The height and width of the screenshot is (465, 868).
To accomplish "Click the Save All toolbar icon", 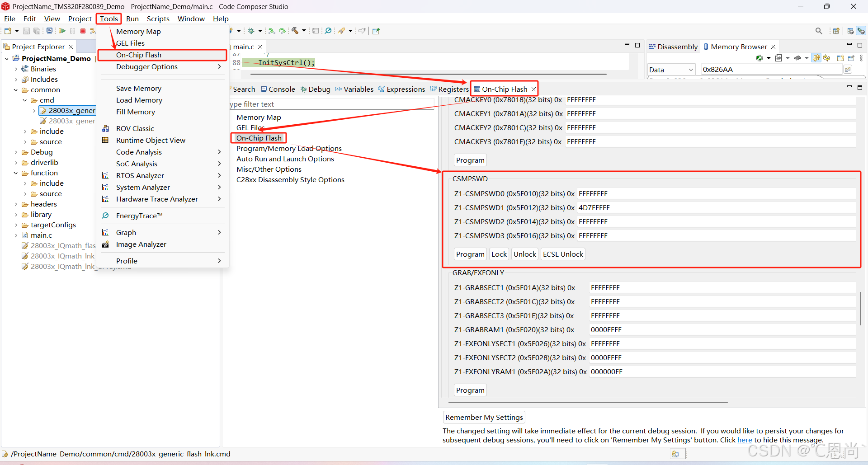I will pos(37,31).
